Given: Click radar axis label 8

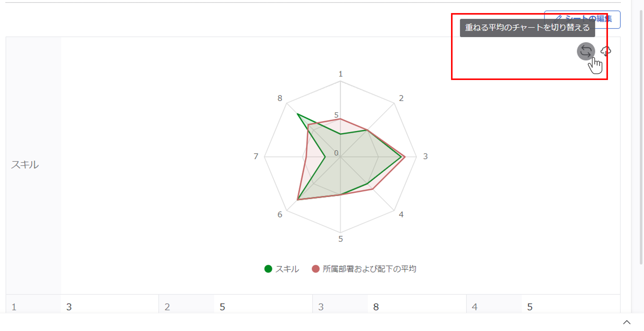Looking at the screenshot, I should click(x=280, y=98).
